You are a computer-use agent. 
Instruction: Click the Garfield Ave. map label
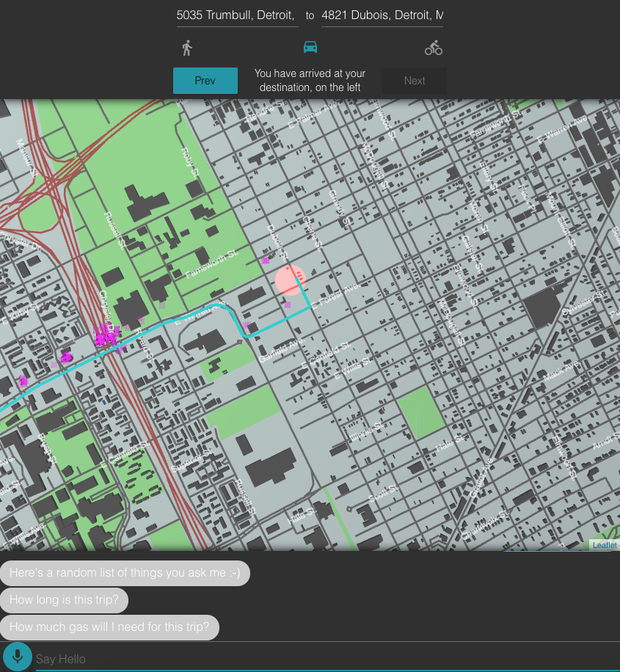[x=281, y=350]
